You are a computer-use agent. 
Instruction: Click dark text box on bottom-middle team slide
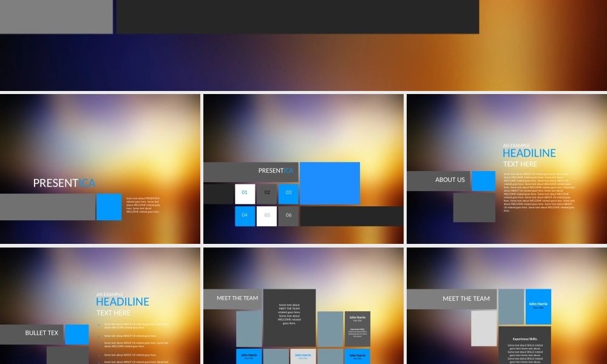pyautogui.click(x=289, y=317)
